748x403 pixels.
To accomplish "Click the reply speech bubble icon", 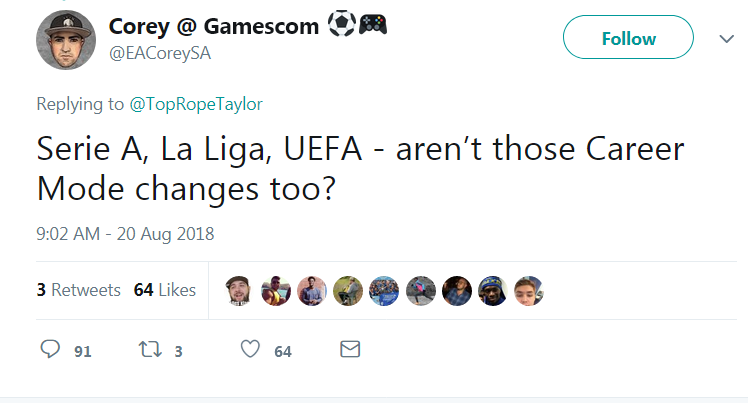I will point(51,350).
